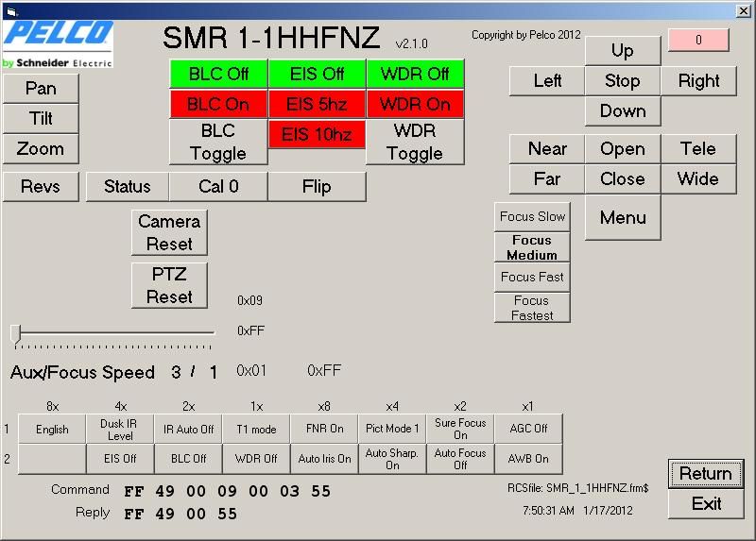Click the Status button
Screen dimensions: 756x541
click(x=128, y=186)
